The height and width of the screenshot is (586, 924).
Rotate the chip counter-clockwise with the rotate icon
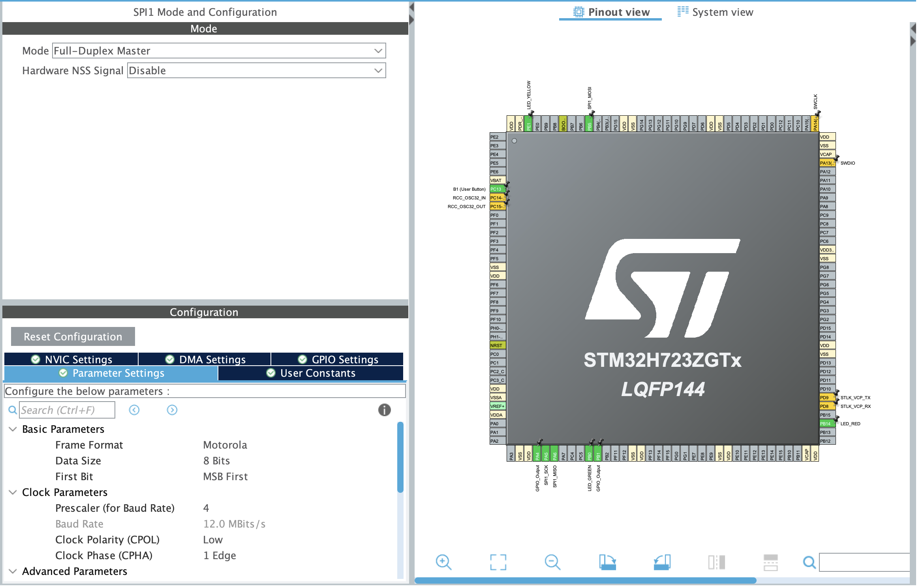(662, 562)
